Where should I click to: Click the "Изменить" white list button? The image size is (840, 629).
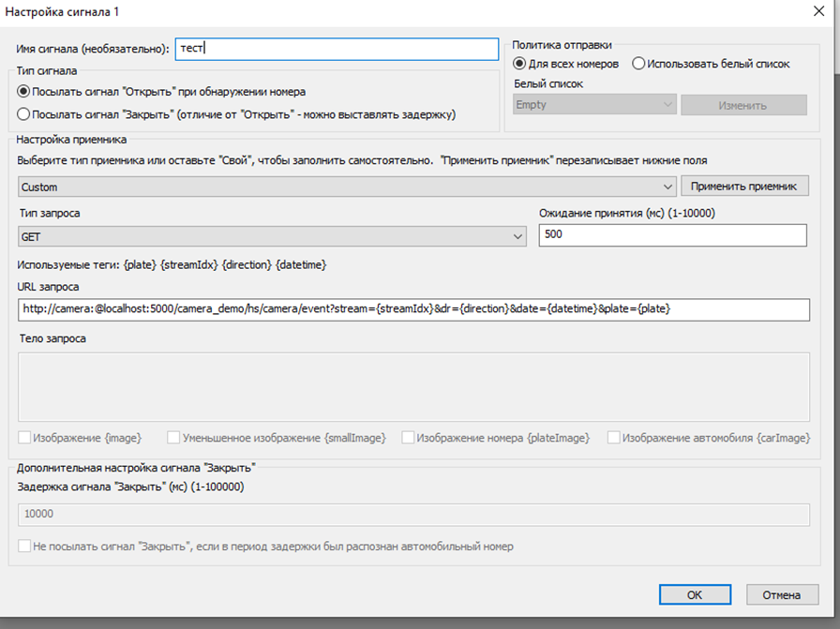tap(742, 105)
